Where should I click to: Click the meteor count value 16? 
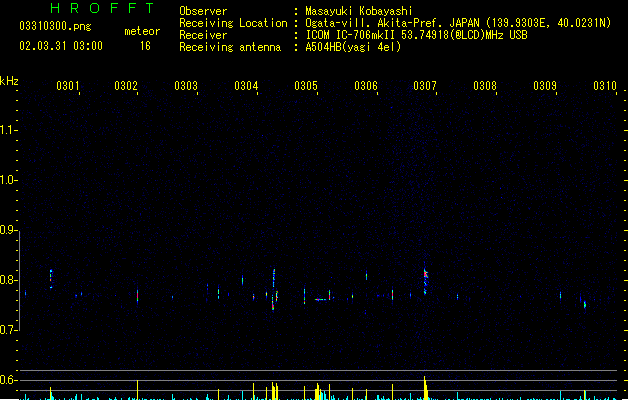[145, 46]
